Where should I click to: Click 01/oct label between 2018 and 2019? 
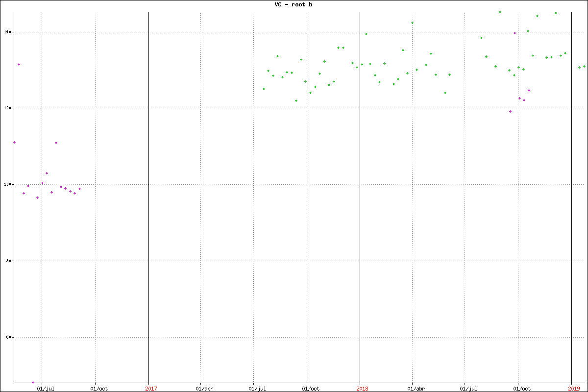522,389
